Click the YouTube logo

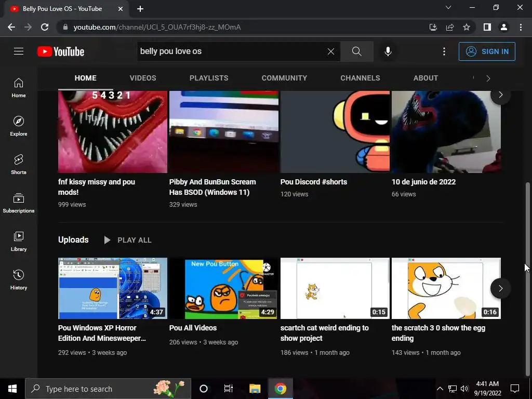coord(61,51)
